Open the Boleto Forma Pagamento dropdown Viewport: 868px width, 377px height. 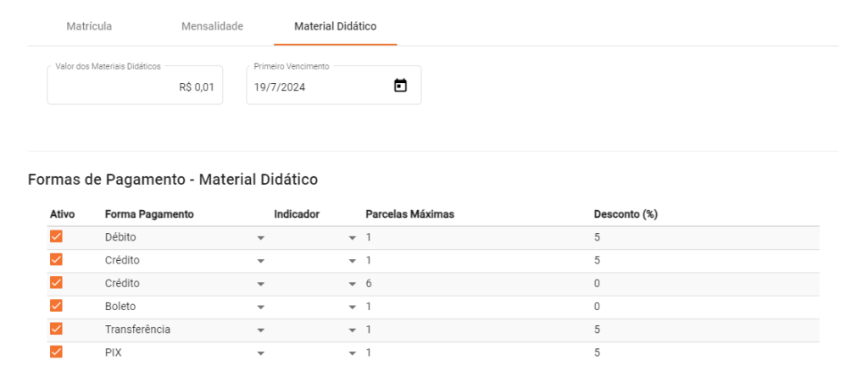click(261, 307)
